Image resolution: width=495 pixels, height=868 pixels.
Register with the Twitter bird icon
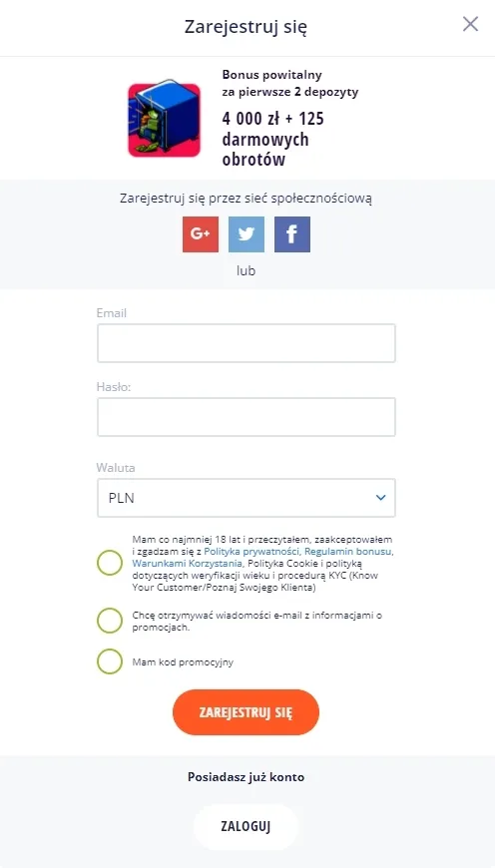point(247,234)
